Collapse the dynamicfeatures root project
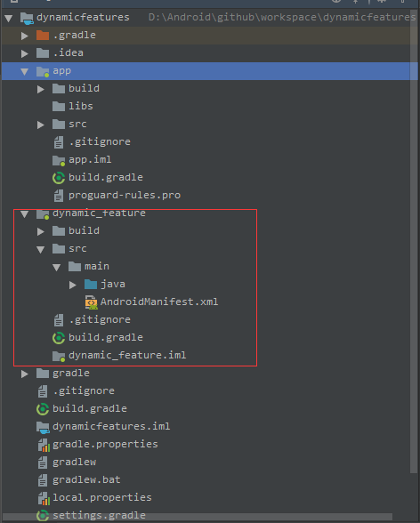The width and height of the screenshot is (420, 523). [x=9, y=18]
